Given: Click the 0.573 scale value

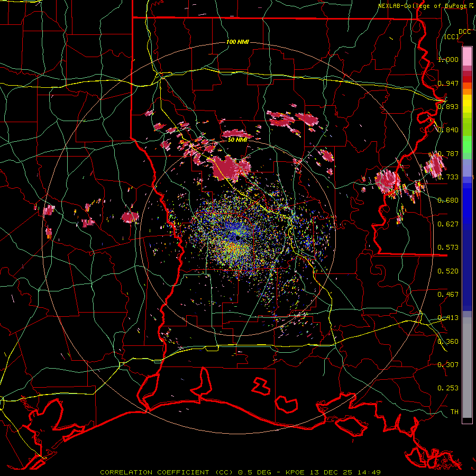Looking at the screenshot, I should 448,248.
